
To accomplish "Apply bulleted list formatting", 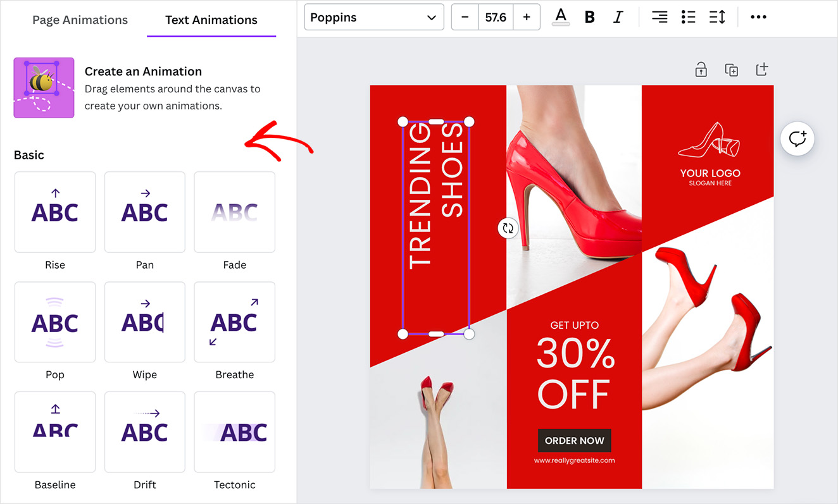I will 688,18.
